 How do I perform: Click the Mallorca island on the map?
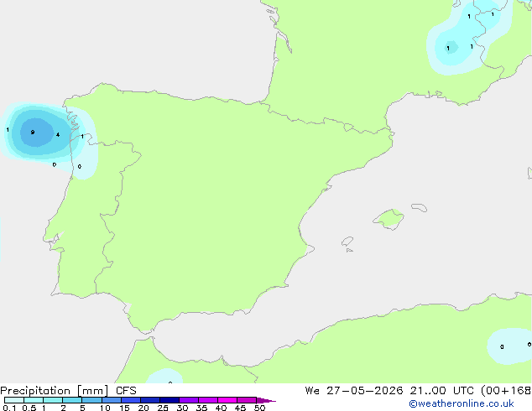click(389, 219)
